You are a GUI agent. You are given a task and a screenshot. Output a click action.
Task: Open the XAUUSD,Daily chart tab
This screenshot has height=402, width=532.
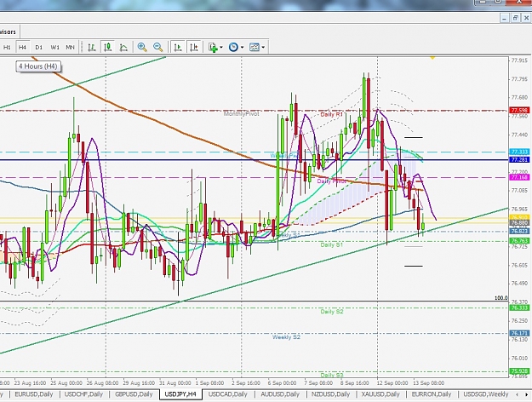pyautogui.click(x=380, y=394)
